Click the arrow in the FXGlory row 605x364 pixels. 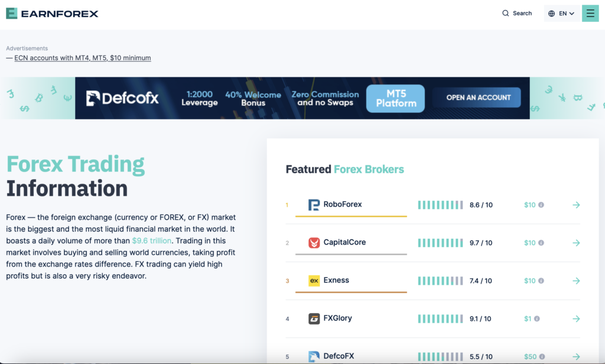(577, 319)
